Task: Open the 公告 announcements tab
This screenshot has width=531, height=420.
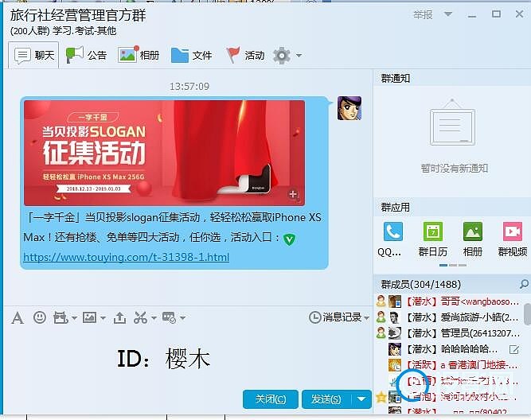Action: pyautogui.click(x=86, y=55)
